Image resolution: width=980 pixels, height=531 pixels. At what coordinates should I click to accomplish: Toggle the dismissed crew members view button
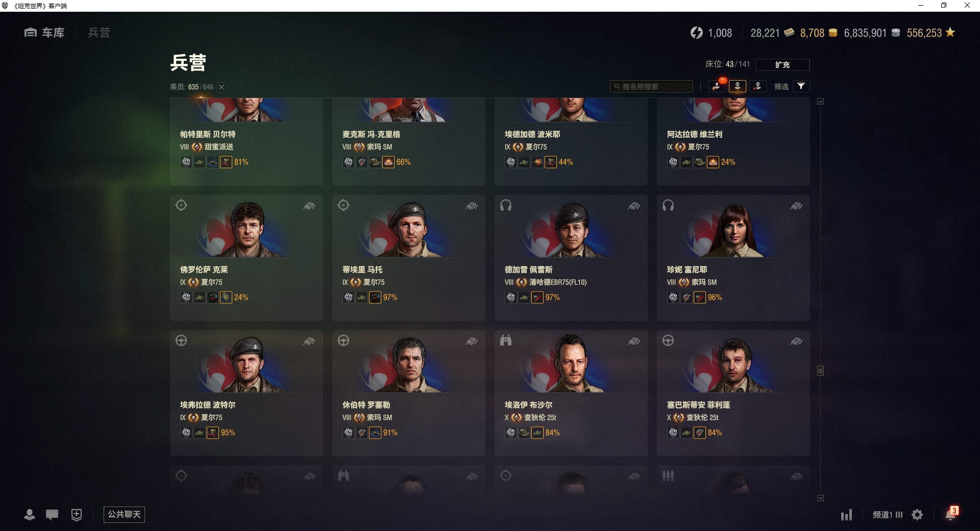click(x=758, y=86)
